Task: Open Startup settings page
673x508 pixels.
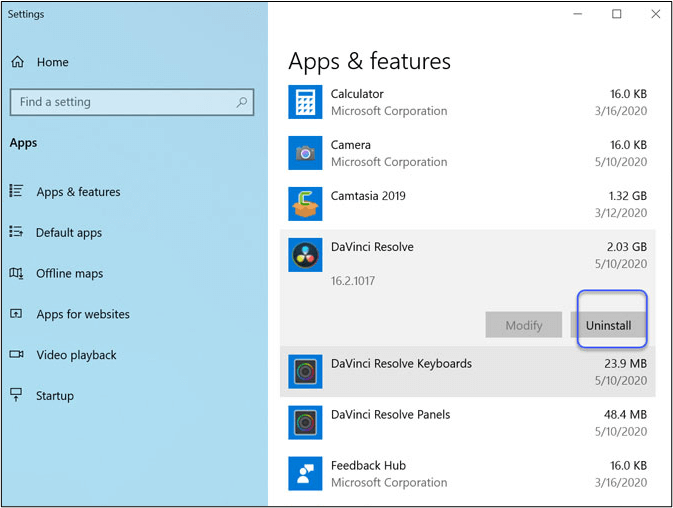Action: tap(55, 396)
